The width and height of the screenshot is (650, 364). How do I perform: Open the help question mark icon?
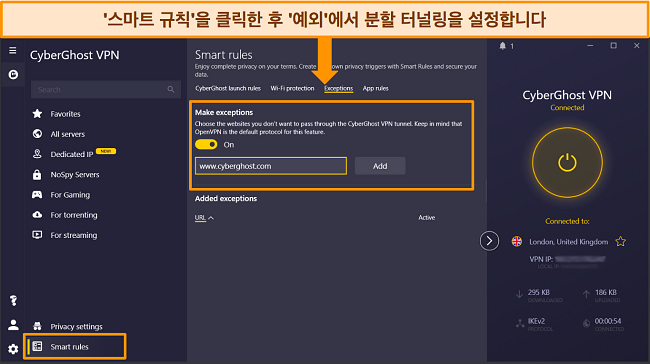13,300
